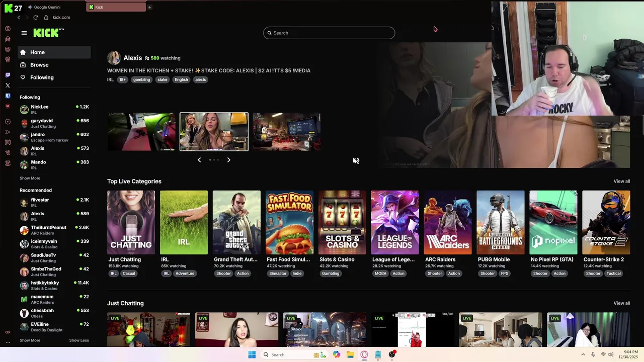Image resolution: width=644 pixels, height=362 pixels.
Task: Show hidden tray icons chevron
Action: coord(583,354)
